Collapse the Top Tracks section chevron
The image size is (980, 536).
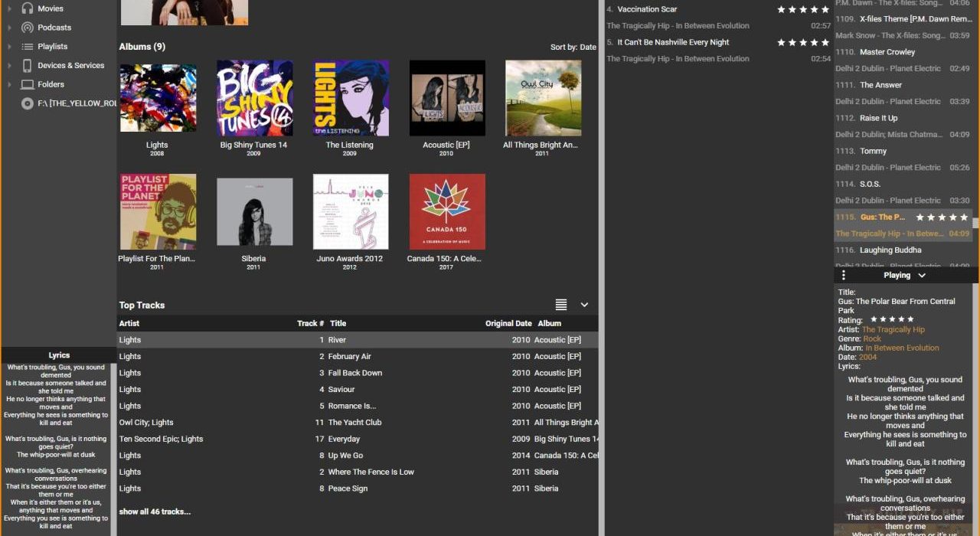tap(584, 305)
